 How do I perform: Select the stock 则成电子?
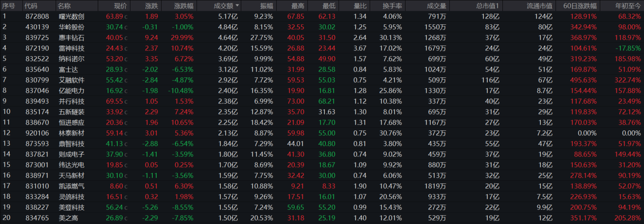tap(71, 154)
